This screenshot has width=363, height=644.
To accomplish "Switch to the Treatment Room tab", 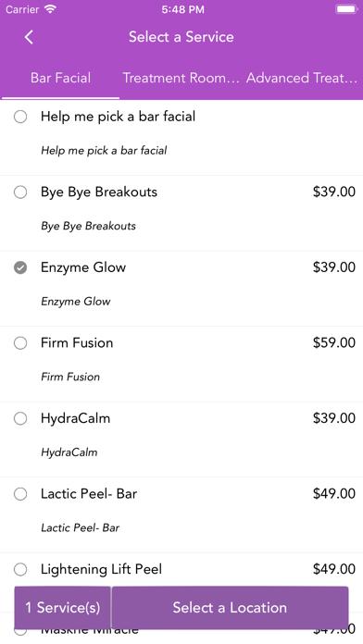I will [x=181, y=78].
